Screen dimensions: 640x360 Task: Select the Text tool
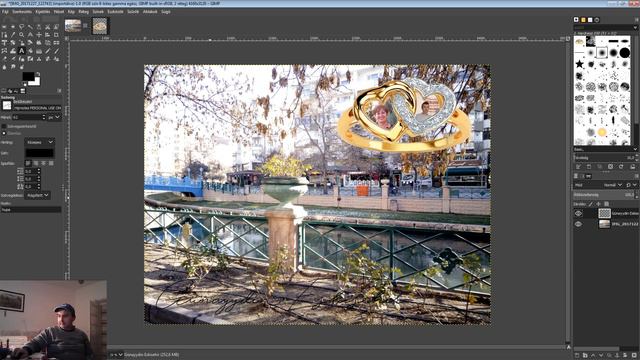pos(21,51)
